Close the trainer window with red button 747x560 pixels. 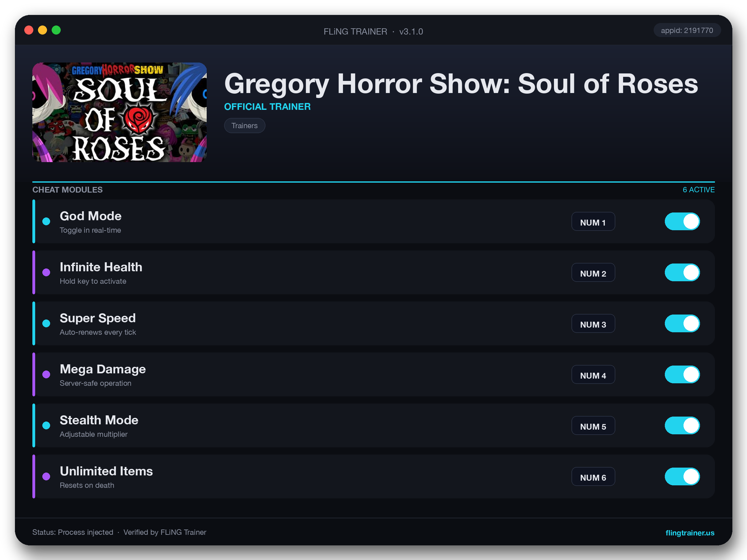pos(29,30)
